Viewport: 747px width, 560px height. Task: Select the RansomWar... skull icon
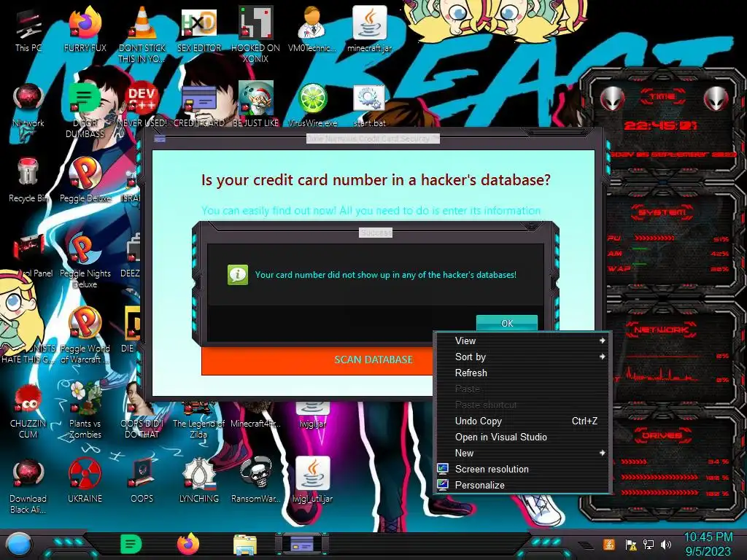point(256,481)
